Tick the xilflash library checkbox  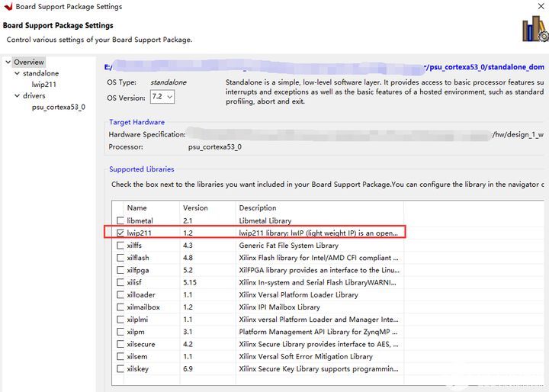(x=120, y=258)
